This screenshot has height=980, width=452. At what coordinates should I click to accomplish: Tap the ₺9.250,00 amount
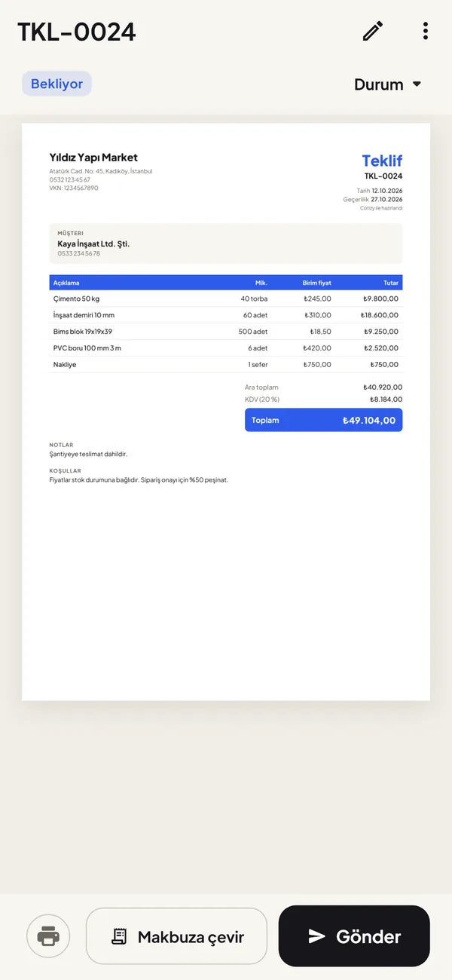pos(380,332)
